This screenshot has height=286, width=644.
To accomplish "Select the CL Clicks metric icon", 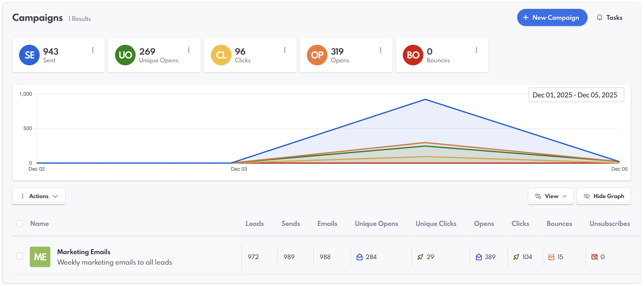I will 221,55.
